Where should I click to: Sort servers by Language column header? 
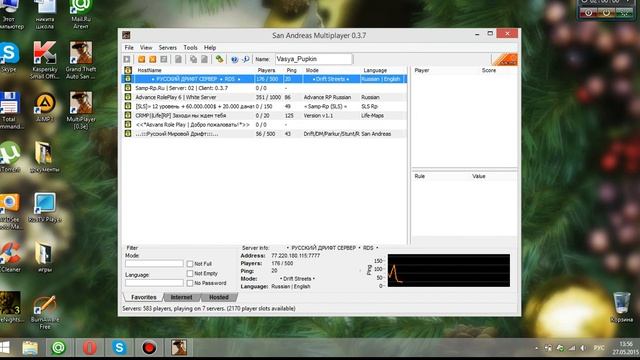[x=383, y=70]
